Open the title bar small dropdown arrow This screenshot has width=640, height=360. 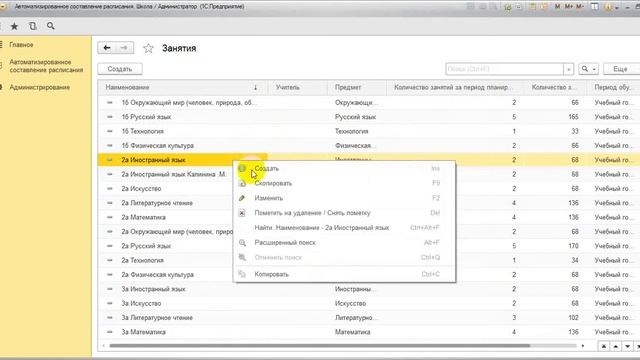click(617, 7)
